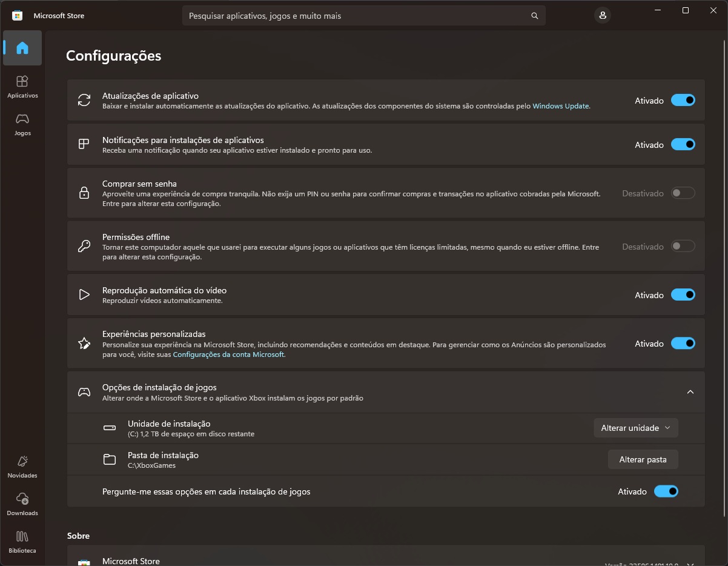
Task: Turn off Pergunte-me essas opções toggle
Action: click(666, 491)
